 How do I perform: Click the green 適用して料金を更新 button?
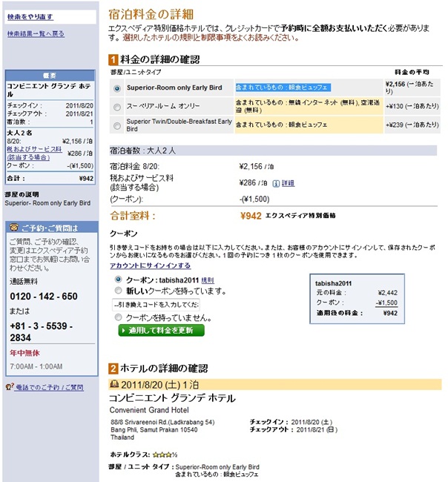pyautogui.click(x=161, y=331)
